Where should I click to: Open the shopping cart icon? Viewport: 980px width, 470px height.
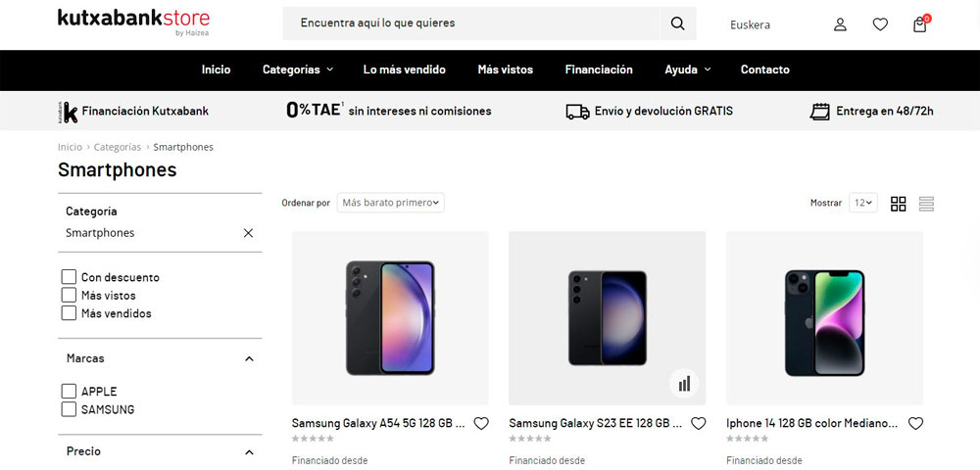[919, 24]
